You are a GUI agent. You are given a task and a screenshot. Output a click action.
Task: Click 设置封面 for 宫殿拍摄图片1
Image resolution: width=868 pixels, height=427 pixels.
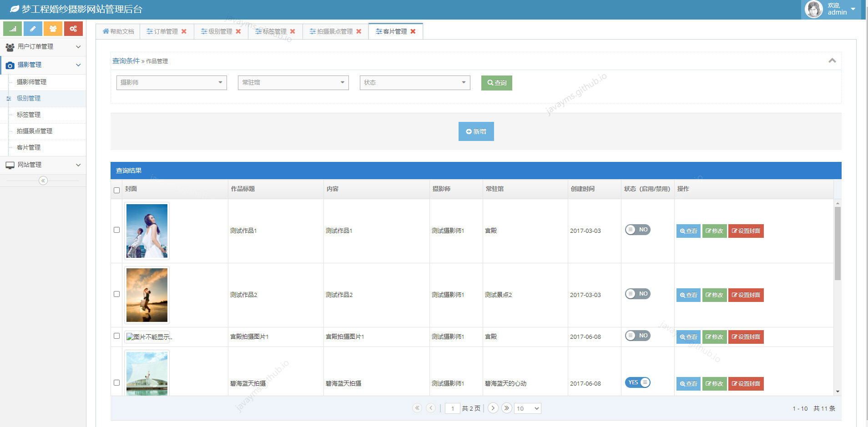746,337
